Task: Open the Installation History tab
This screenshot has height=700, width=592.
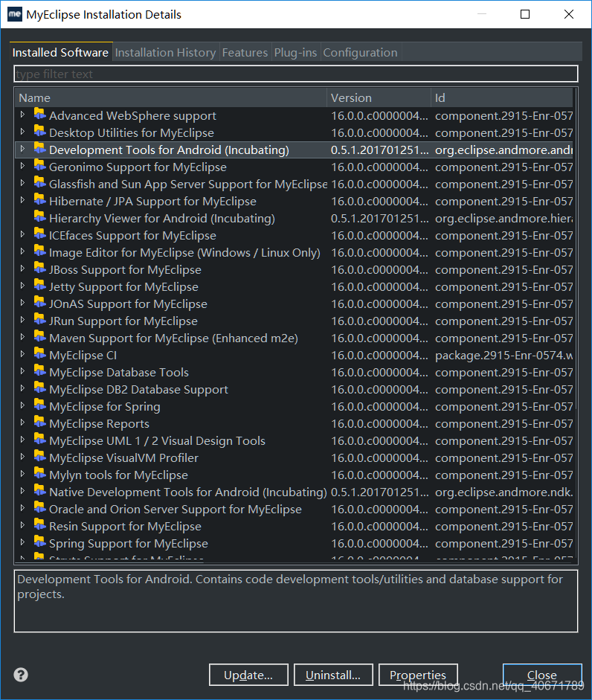Action: point(166,52)
